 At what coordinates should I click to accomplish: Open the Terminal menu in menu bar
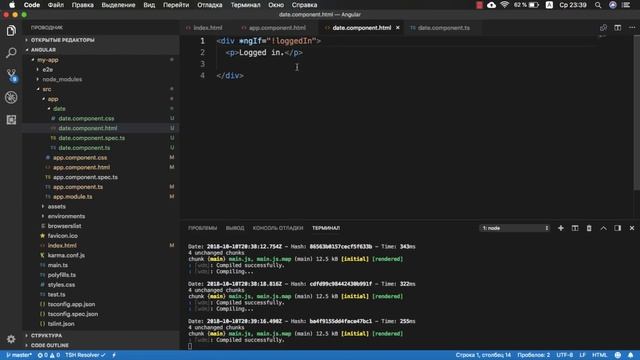point(245,5)
